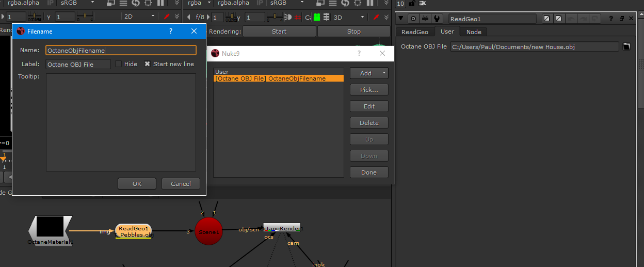Click the pause icon in left viewer top bar
644x267 pixels.
[160, 3]
